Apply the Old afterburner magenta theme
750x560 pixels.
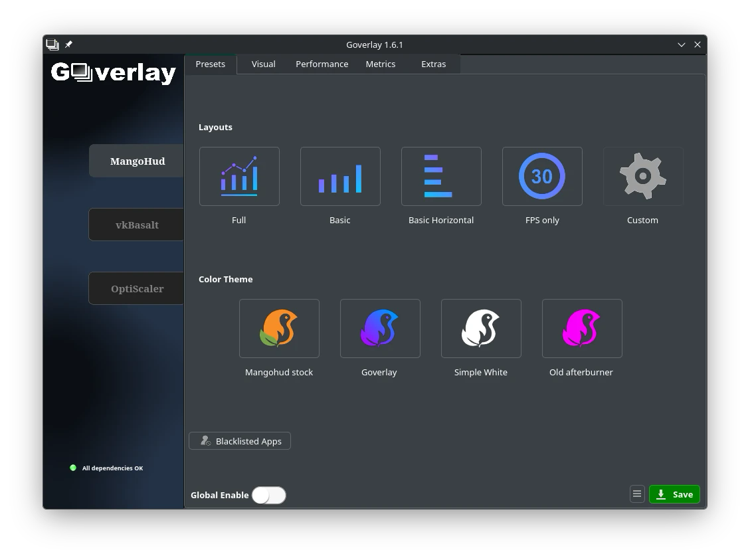click(x=582, y=328)
